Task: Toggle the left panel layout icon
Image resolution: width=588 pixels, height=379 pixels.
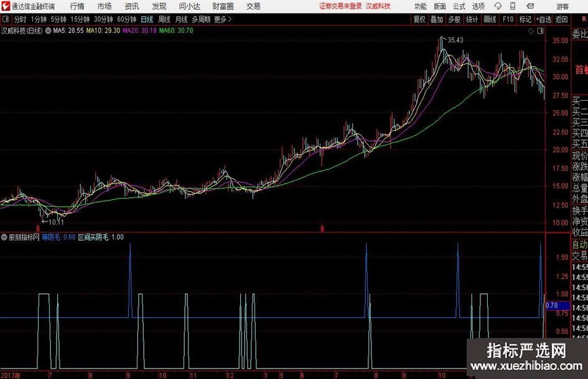Action: (x=5, y=19)
